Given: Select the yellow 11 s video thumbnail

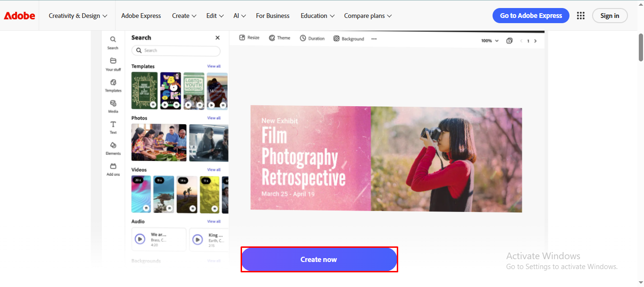Looking at the screenshot, I should coord(210,194).
